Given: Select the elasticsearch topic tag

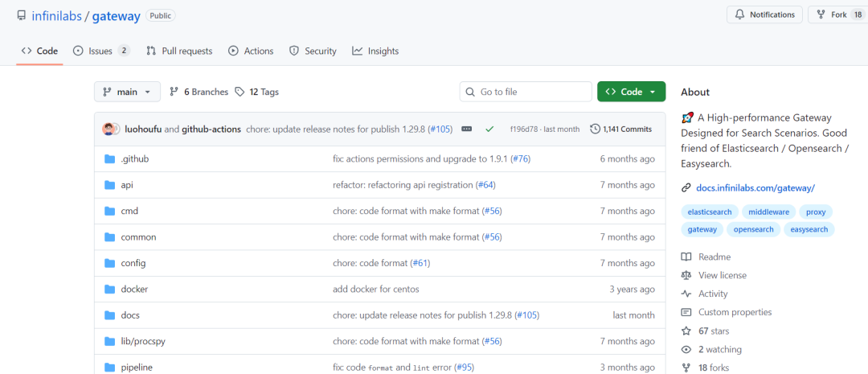Looking at the screenshot, I should coord(709,212).
